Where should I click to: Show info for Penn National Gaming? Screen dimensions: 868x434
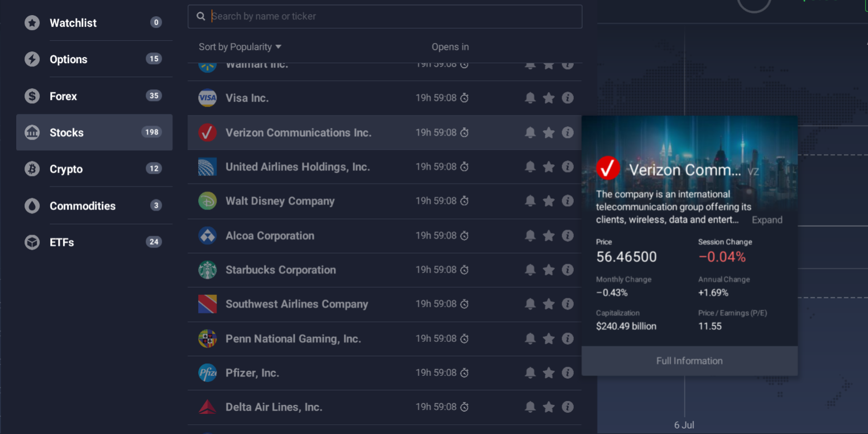(x=568, y=338)
